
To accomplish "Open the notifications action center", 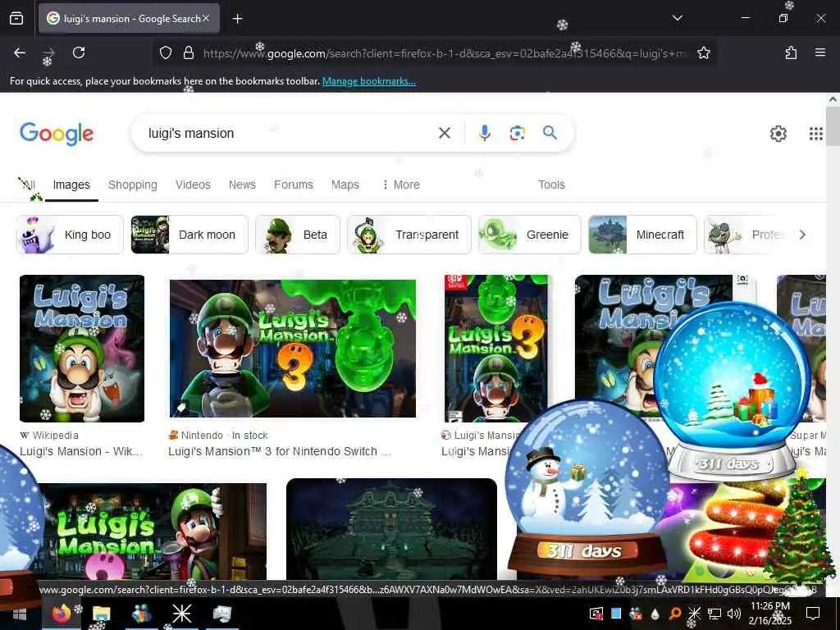I will click(813, 614).
